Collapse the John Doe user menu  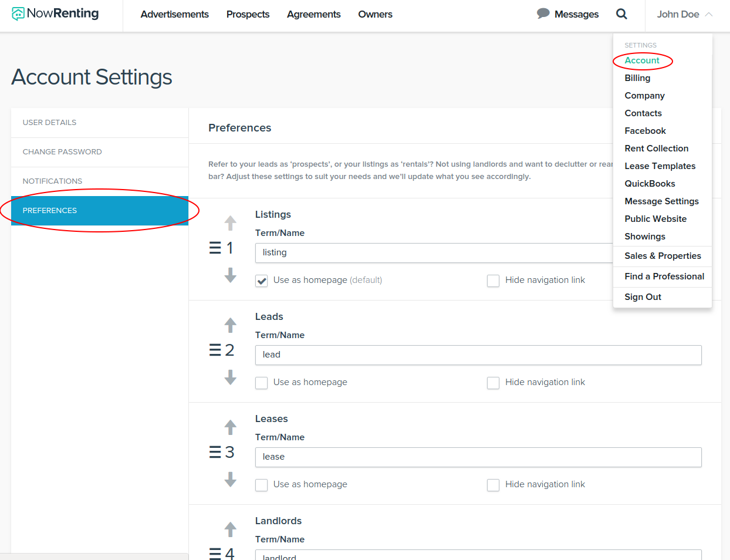(x=684, y=14)
